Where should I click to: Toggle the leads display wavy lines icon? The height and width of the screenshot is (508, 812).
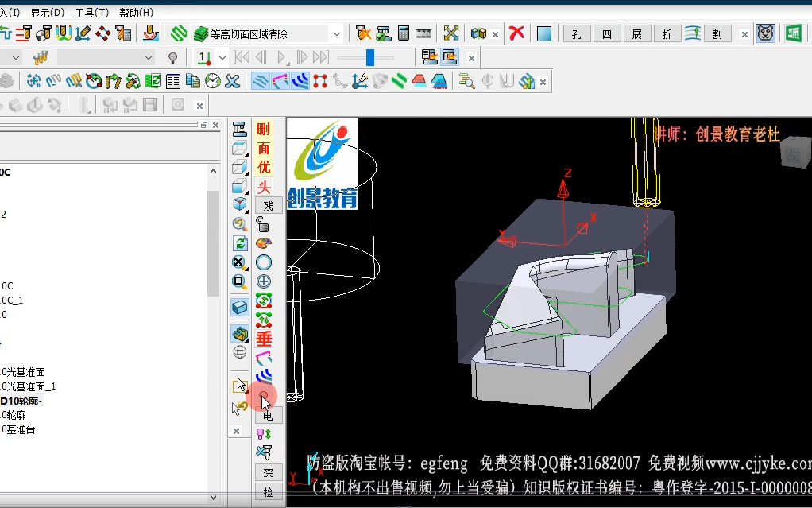260,81
